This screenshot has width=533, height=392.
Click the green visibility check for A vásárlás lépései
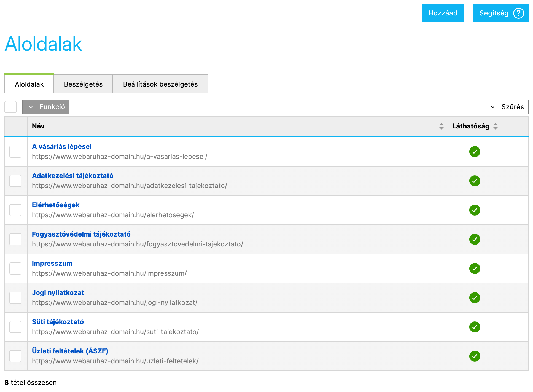(475, 152)
